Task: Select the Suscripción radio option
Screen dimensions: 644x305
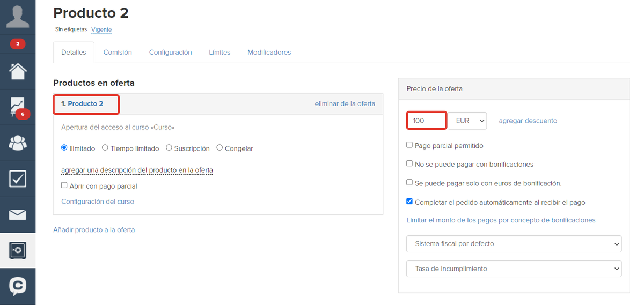Action: 169,148
